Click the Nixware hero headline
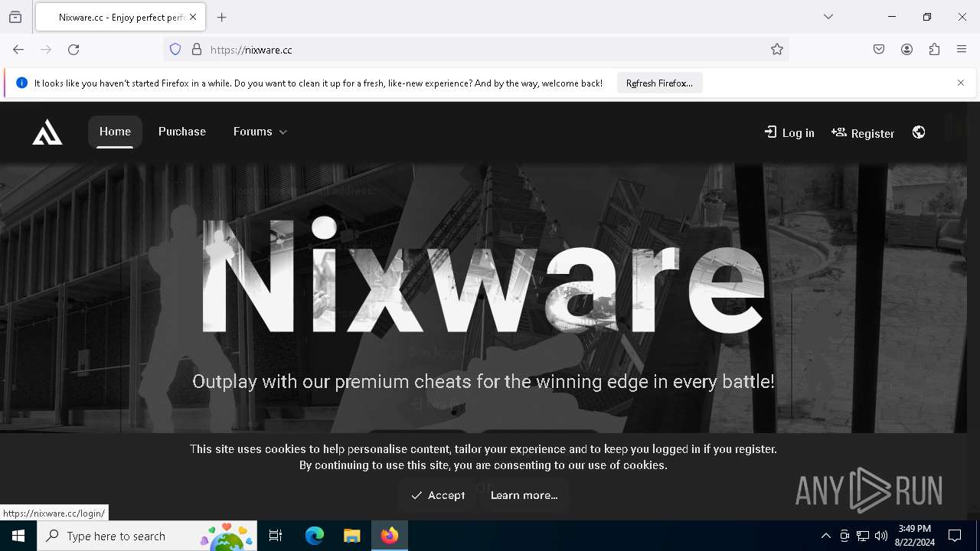The width and height of the screenshot is (980, 551). (483, 275)
